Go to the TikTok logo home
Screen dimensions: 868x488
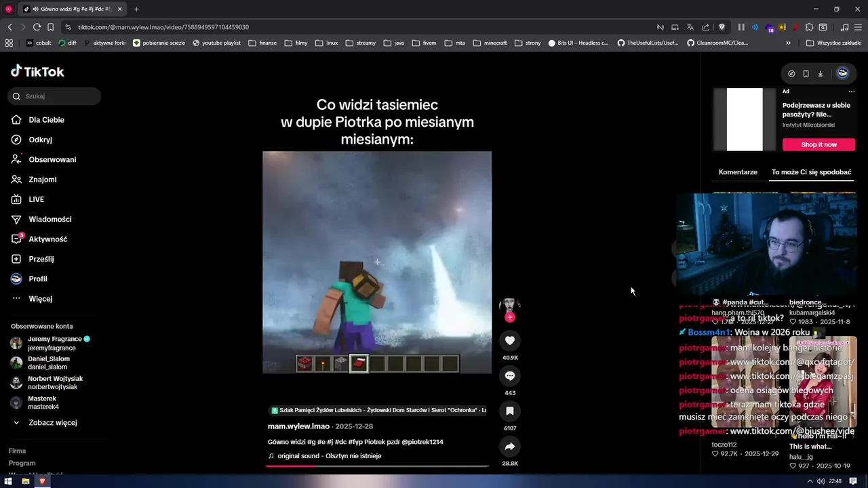pos(37,71)
